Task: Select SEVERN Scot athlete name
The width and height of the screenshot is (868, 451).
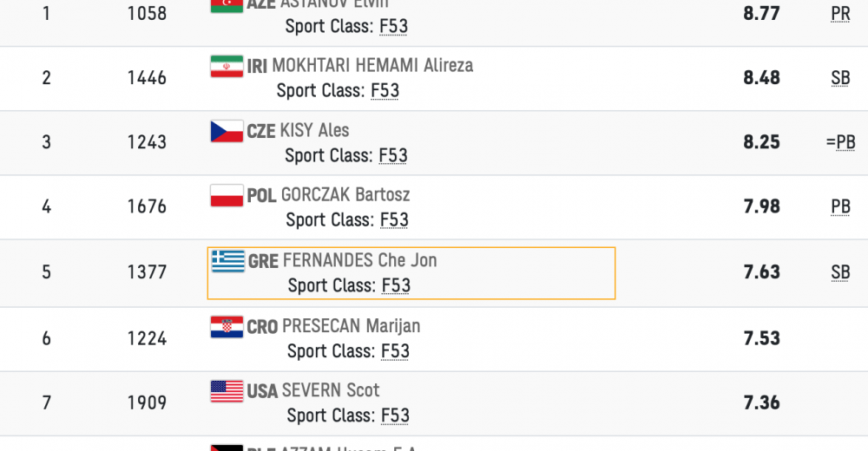Action: point(331,391)
